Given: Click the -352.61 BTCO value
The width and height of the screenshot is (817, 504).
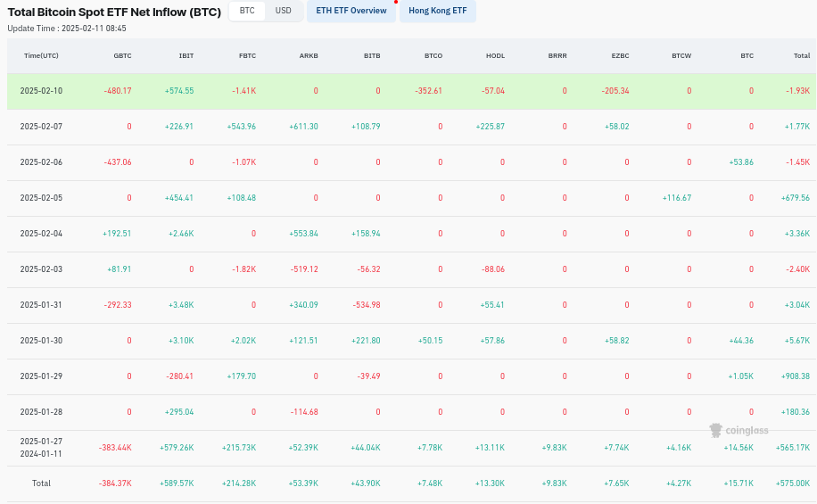Looking at the screenshot, I should (428, 91).
